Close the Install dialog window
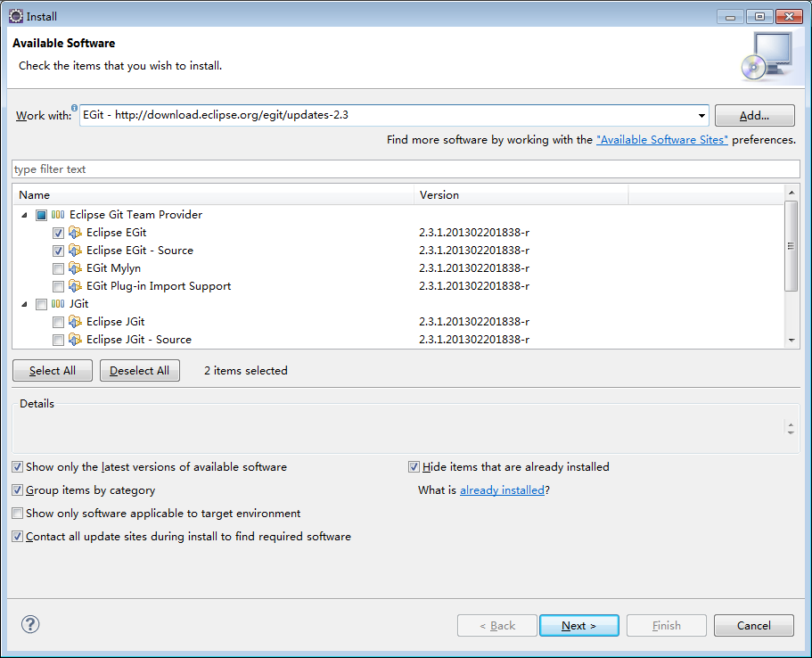812x658 pixels. pos(789,17)
